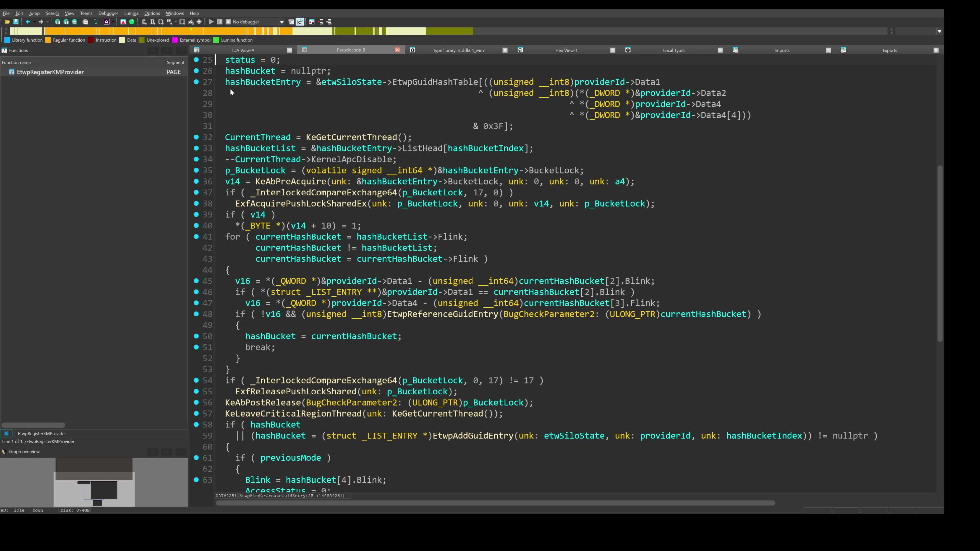Open the Jump menu
Image resolution: width=980 pixels, height=551 pixels.
(34, 13)
